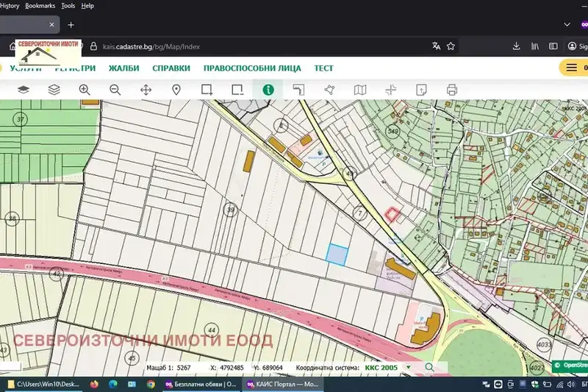This screenshot has width=588, height=392.
Task: Click the site padlock security icon
Action: (94, 46)
